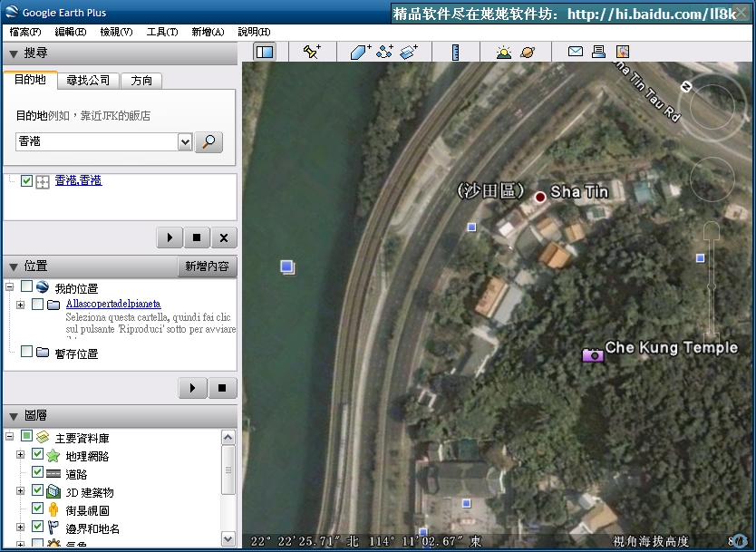The image size is (756, 552).
Task: Print the current view
Action: (x=598, y=51)
